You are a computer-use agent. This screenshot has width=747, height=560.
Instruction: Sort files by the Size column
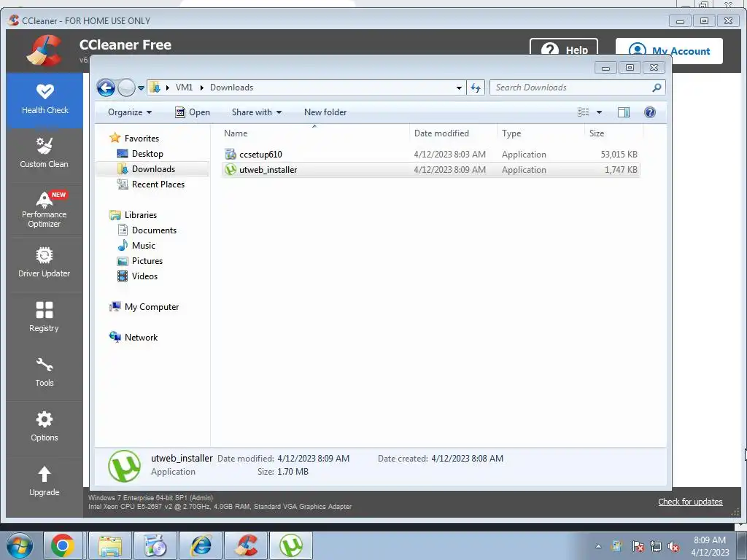coord(614,133)
